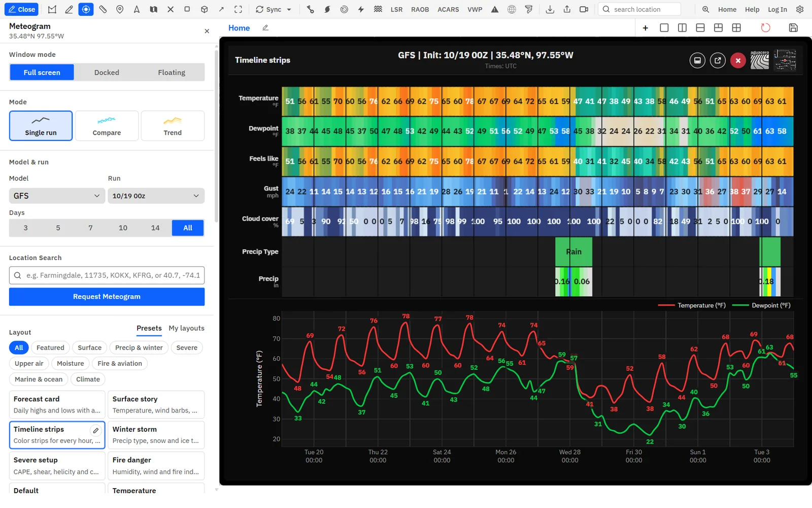Activate the location pin marker tool
This screenshot has height=508, width=812.
(x=120, y=9)
